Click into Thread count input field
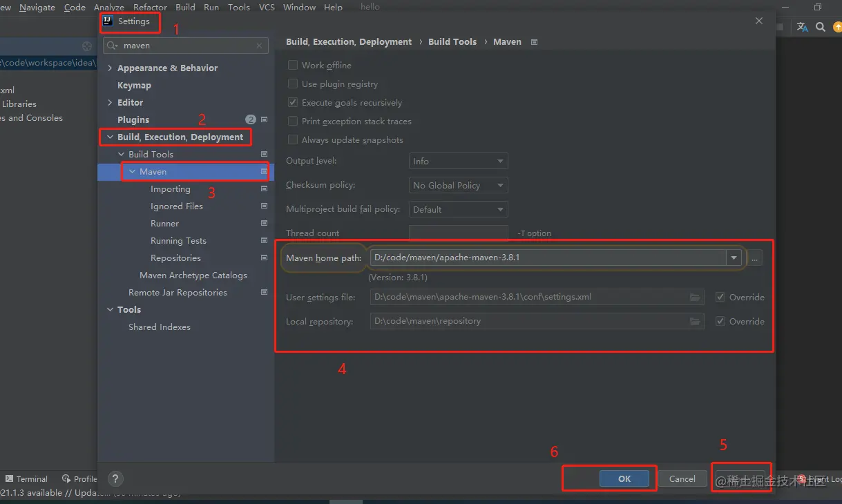Image resolution: width=842 pixels, height=504 pixels. 459,233
